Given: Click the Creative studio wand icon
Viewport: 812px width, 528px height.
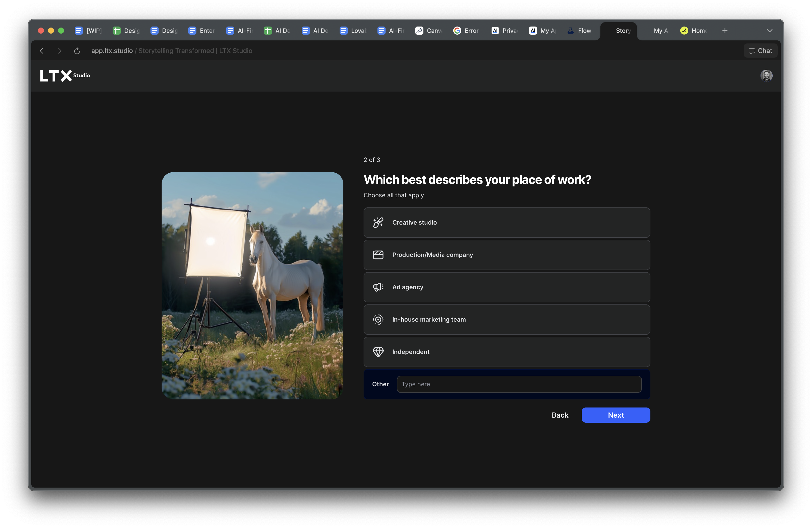Looking at the screenshot, I should [x=378, y=223].
